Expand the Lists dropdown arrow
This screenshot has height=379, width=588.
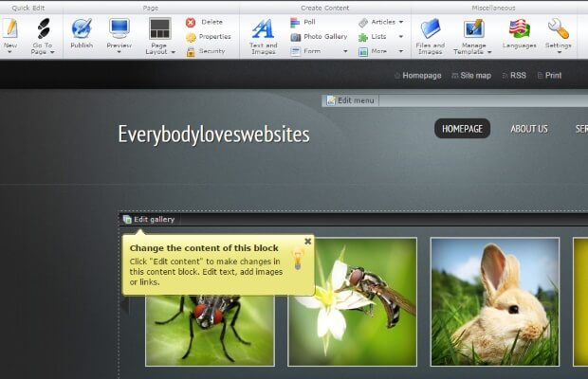coord(401,37)
